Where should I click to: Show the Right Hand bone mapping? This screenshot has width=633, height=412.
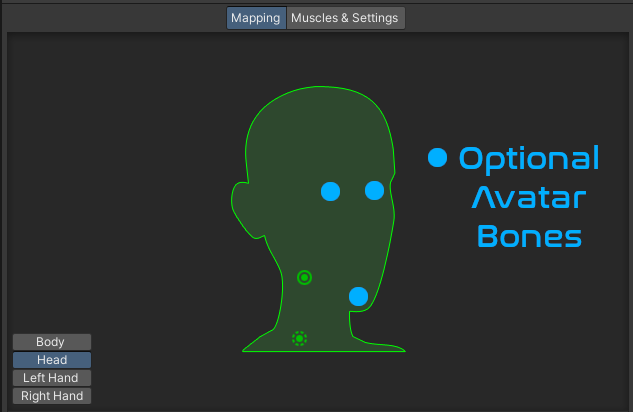click(51, 396)
